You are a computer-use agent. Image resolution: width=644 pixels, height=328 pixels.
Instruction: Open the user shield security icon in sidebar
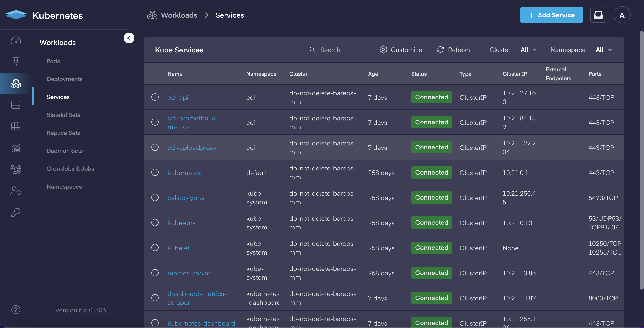click(x=16, y=191)
